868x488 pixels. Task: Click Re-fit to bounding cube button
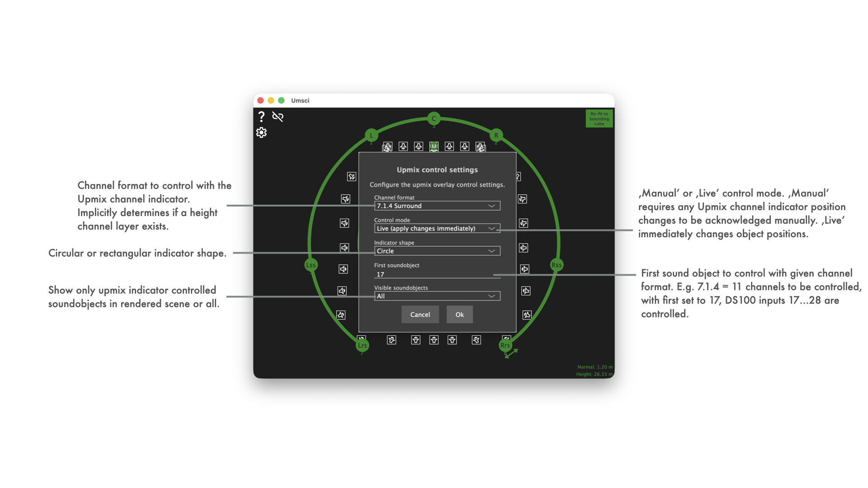pos(599,119)
